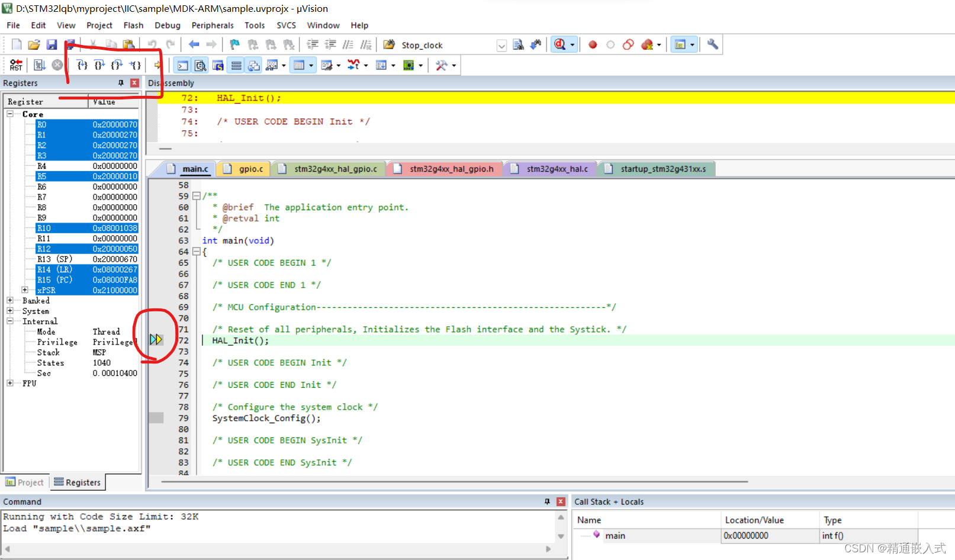The height and width of the screenshot is (560, 955).
Task: Click the Step into icon
Action: (82, 65)
